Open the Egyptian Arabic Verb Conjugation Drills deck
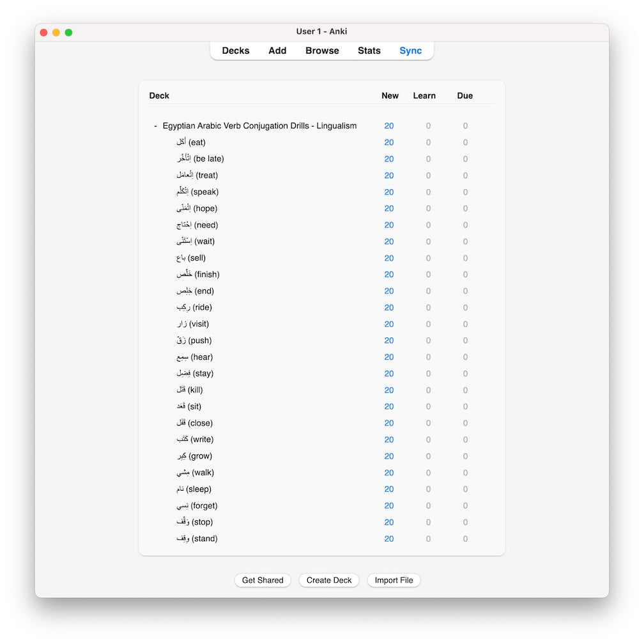 click(x=259, y=126)
